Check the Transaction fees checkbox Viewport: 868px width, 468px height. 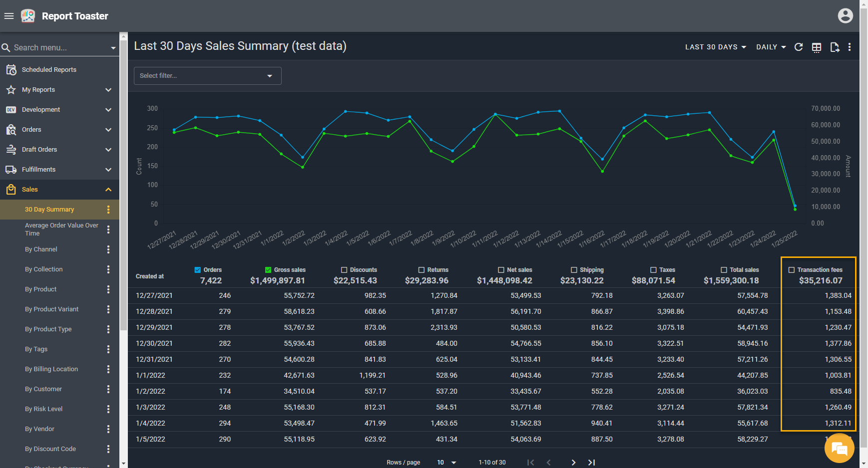(792, 270)
